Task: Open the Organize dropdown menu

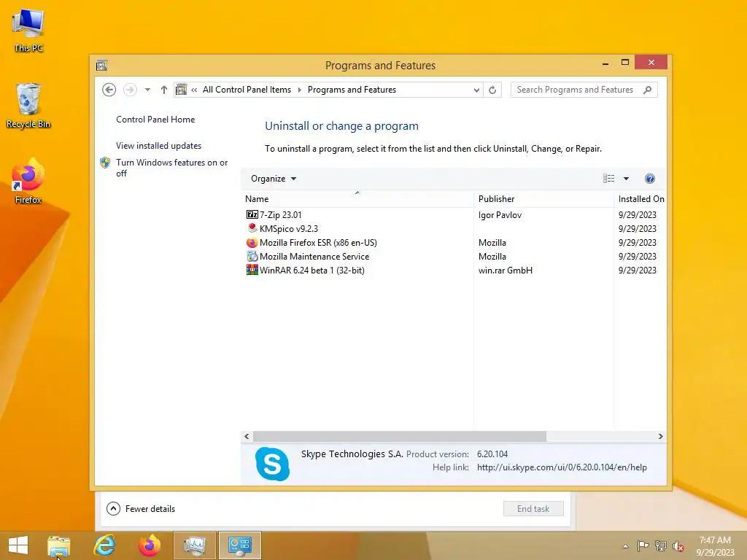Action: tap(274, 179)
